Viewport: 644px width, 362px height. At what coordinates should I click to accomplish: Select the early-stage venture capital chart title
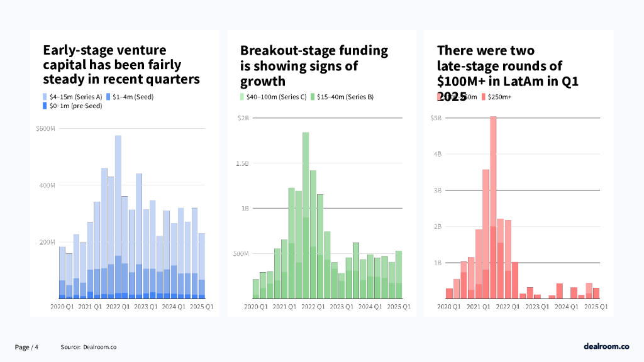click(x=121, y=65)
